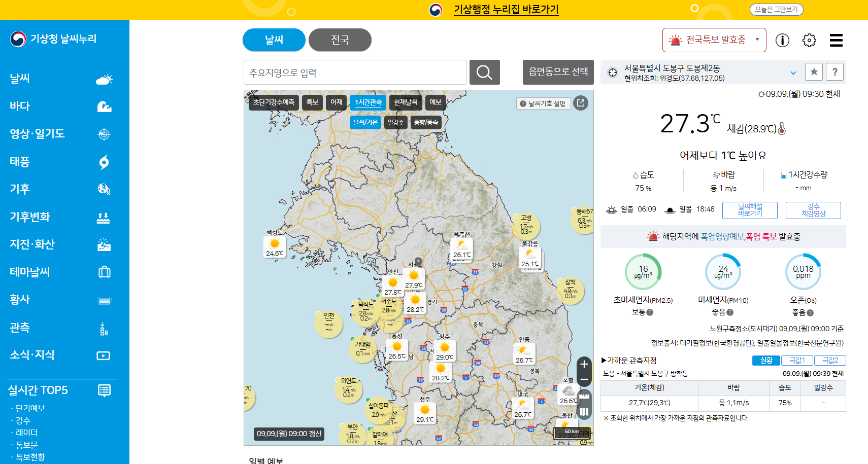The image size is (868, 464).
Task: Expand the 전국특보 발효중 dropdown
Action: pos(714,40)
